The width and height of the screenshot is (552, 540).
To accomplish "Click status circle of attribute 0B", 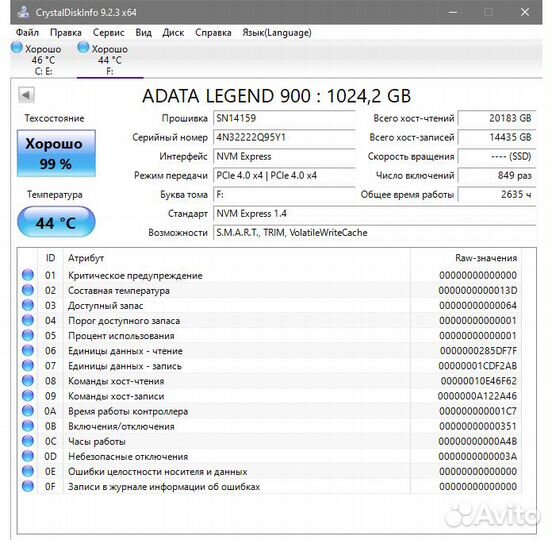I will (x=28, y=426).
